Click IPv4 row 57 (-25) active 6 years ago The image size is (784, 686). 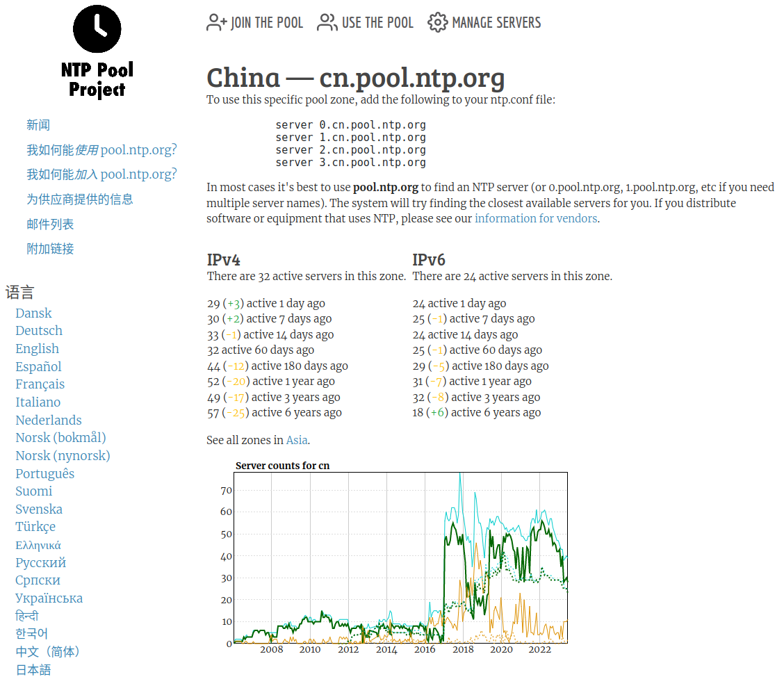tap(275, 412)
